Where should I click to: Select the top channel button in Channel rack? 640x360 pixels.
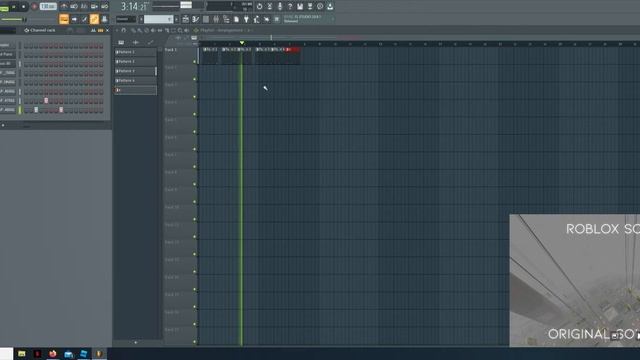[8, 45]
